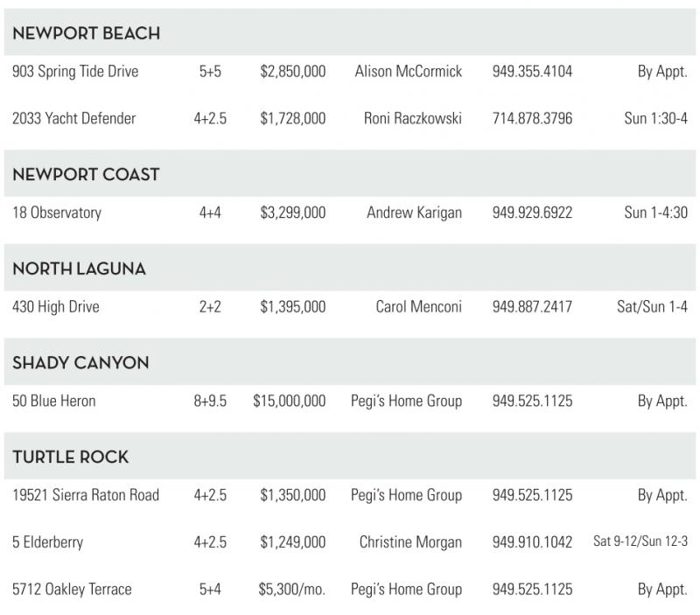The height and width of the screenshot is (615, 700).
Task: Click Andrew Karigan's name
Action: [414, 213]
